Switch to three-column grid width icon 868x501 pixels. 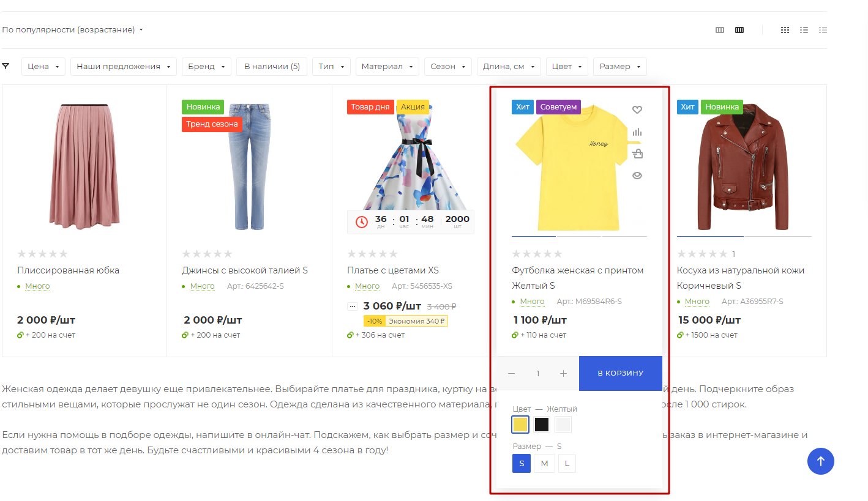coord(720,30)
